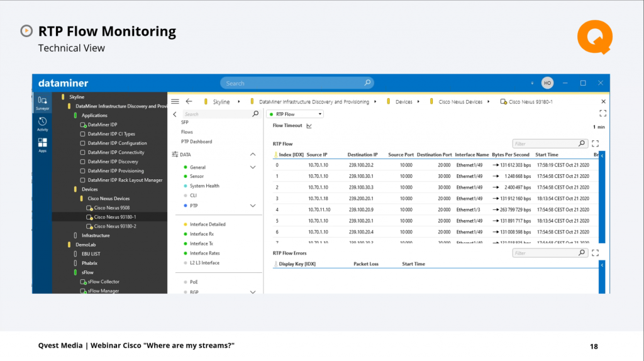Screen dimensions: 644x361
Task: Click the full screen icon below card close
Action: tap(602, 113)
